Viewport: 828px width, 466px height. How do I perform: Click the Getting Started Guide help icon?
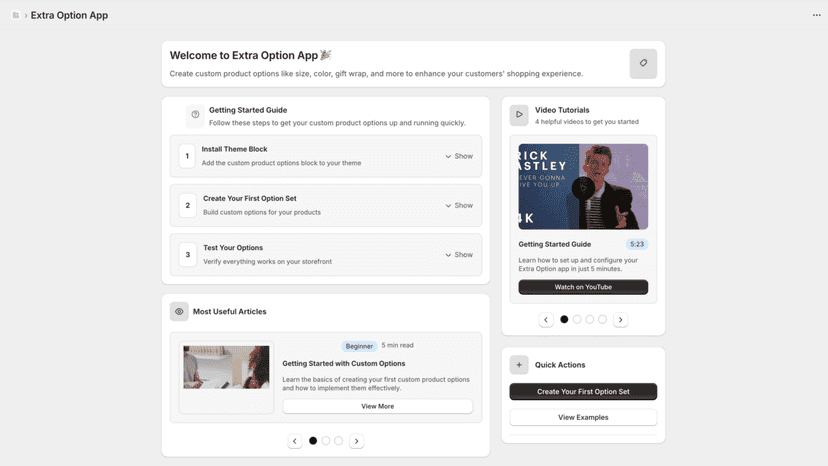click(x=195, y=115)
